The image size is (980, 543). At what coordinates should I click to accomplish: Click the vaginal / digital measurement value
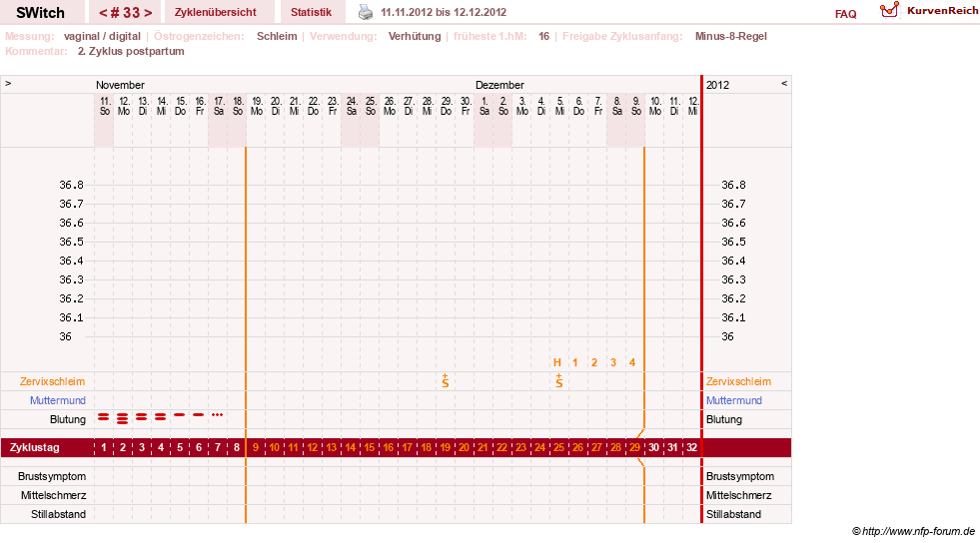(103, 36)
